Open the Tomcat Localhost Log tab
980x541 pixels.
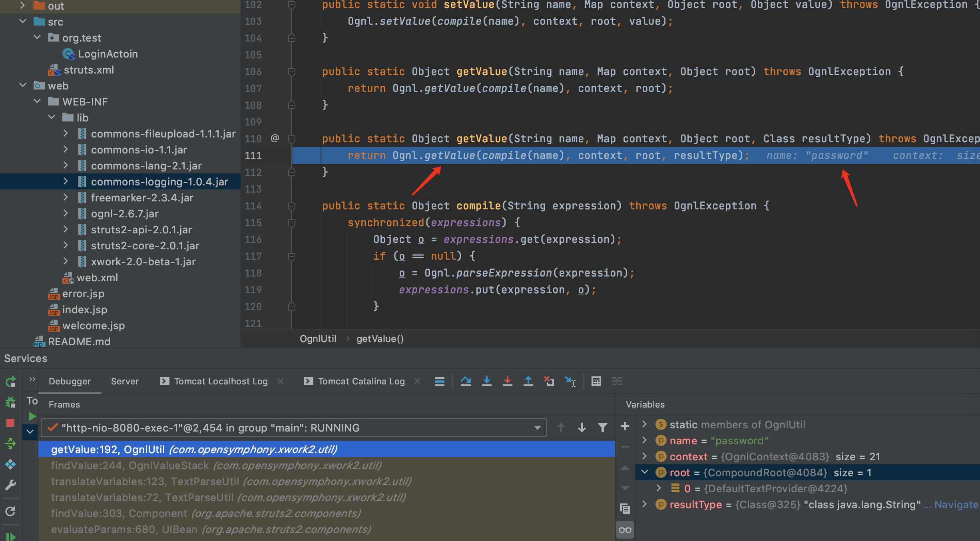coord(221,381)
